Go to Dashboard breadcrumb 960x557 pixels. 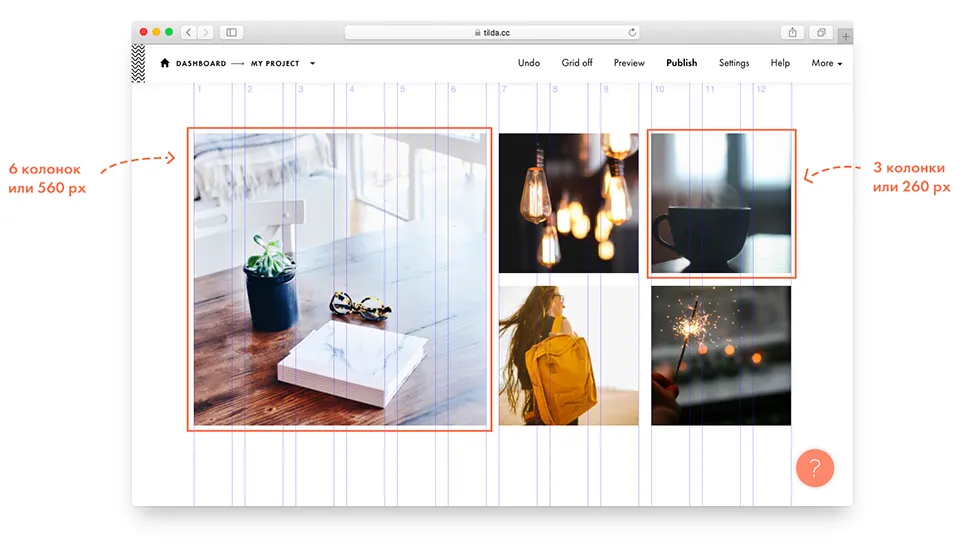[201, 64]
